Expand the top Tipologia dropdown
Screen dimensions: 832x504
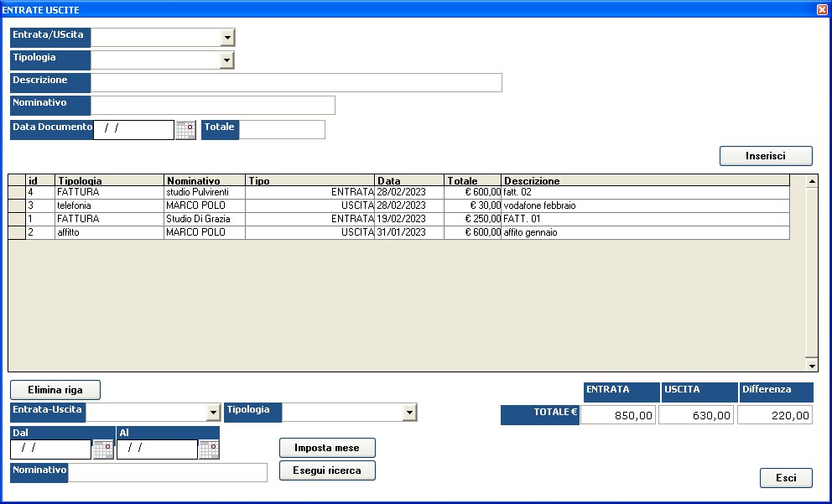(x=226, y=60)
